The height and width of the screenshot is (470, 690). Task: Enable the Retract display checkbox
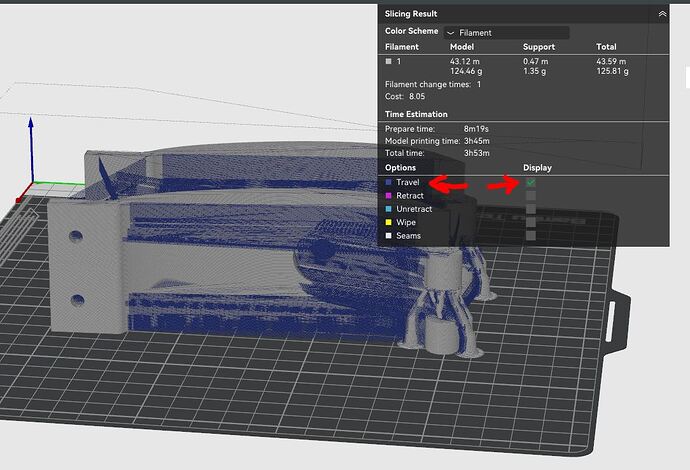click(531, 195)
